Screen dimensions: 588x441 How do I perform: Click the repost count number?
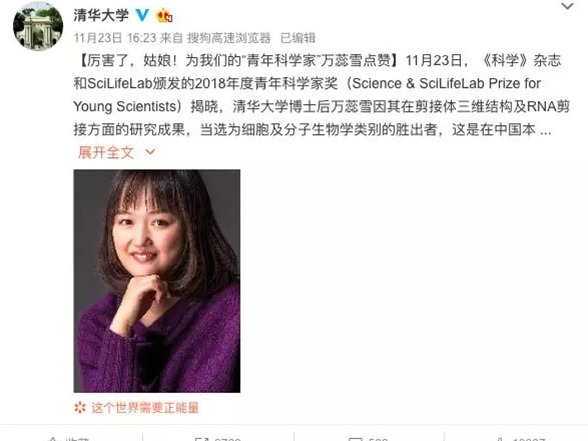pos(228,439)
